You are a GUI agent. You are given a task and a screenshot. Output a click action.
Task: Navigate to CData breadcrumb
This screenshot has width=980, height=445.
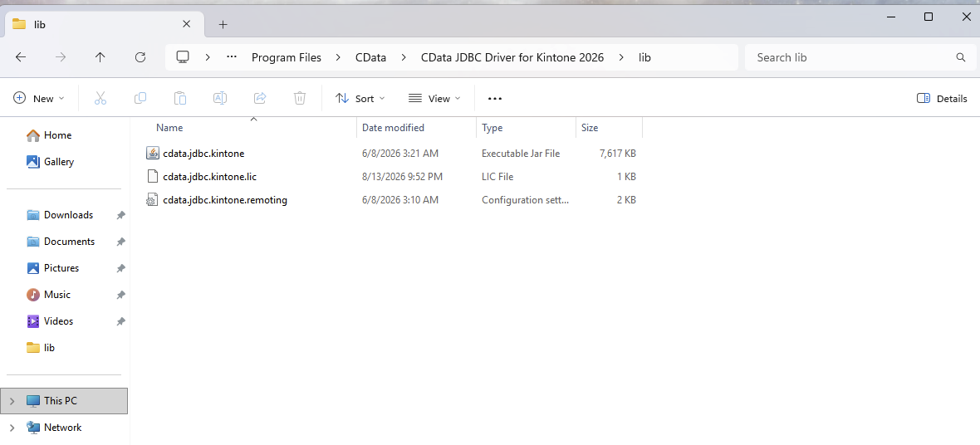point(370,57)
